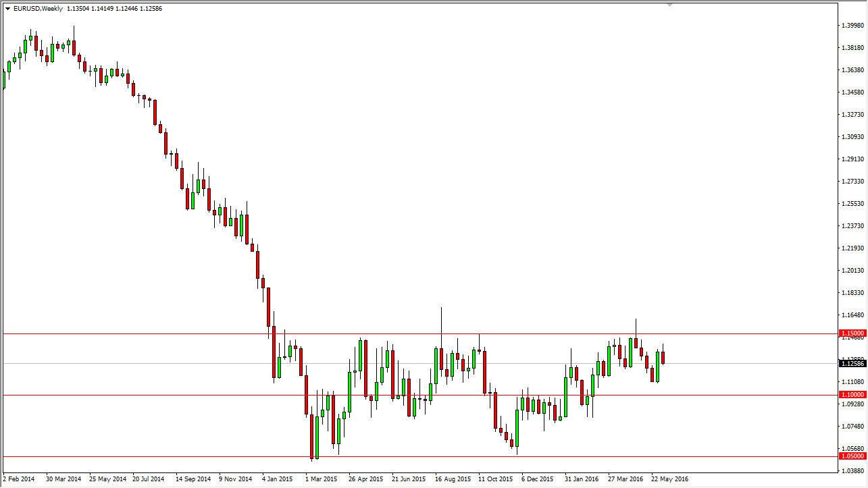Select the red 1.10000 level price tag
Screen dimensions: 868x488
coord(852,395)
